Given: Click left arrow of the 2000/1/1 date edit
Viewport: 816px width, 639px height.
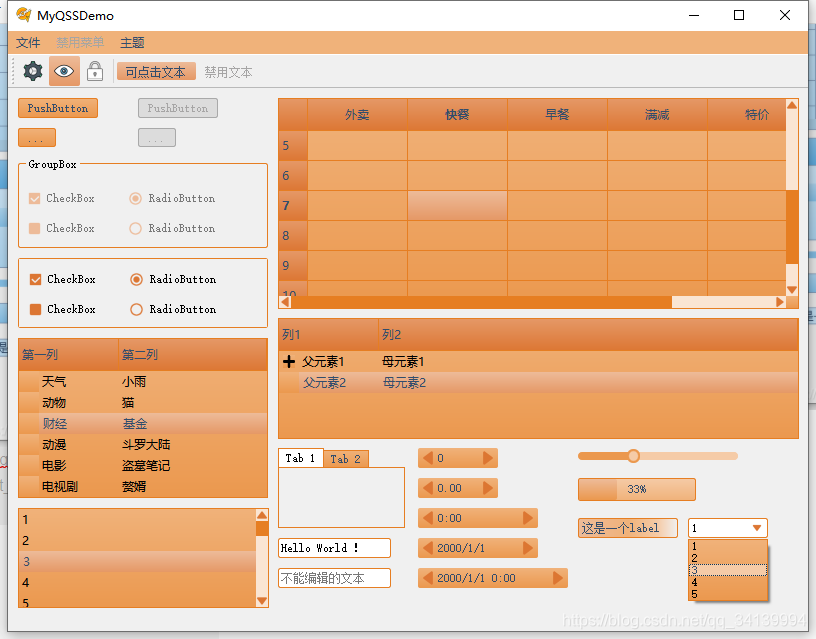Looking at the screenshot, I should point(428,548).
